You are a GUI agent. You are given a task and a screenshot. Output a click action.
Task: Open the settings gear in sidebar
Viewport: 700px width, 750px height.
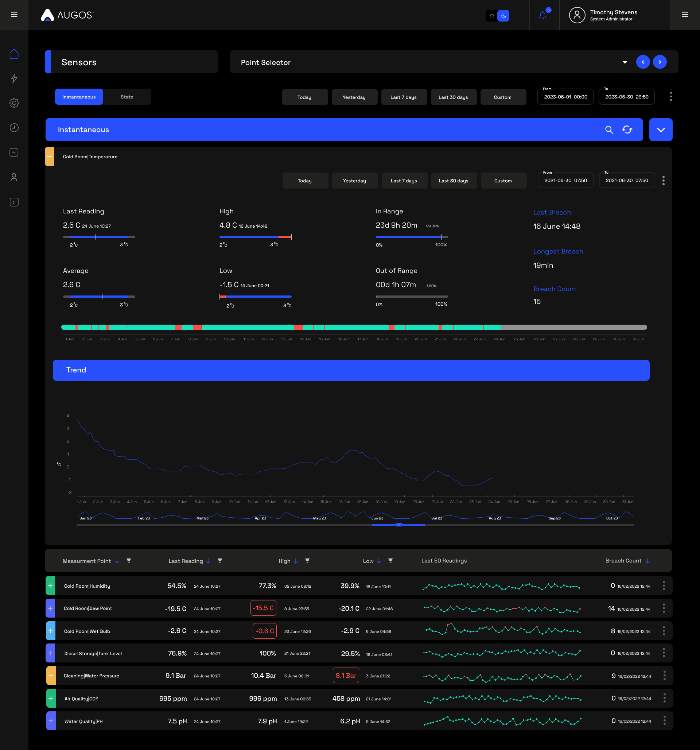(x=14, y=103)
